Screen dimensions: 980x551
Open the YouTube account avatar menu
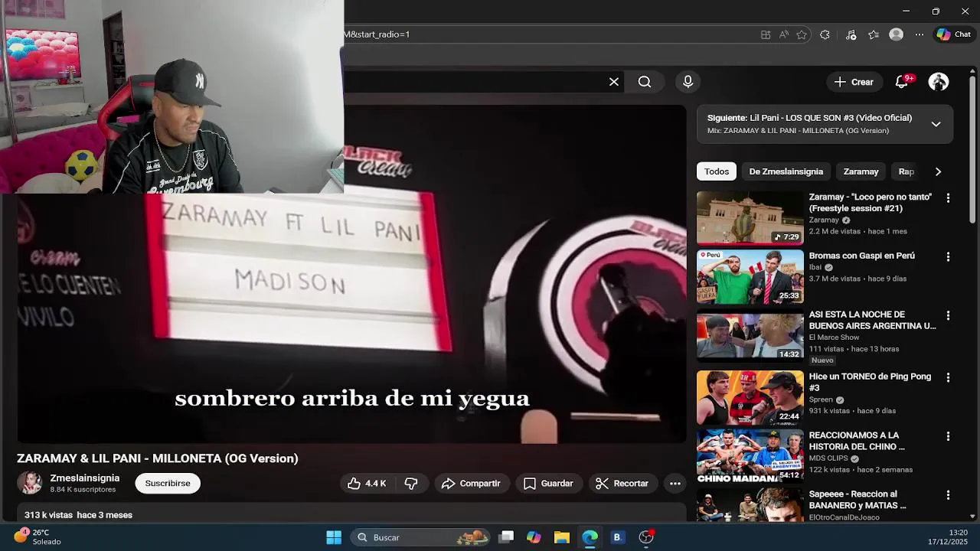[939, 82]
